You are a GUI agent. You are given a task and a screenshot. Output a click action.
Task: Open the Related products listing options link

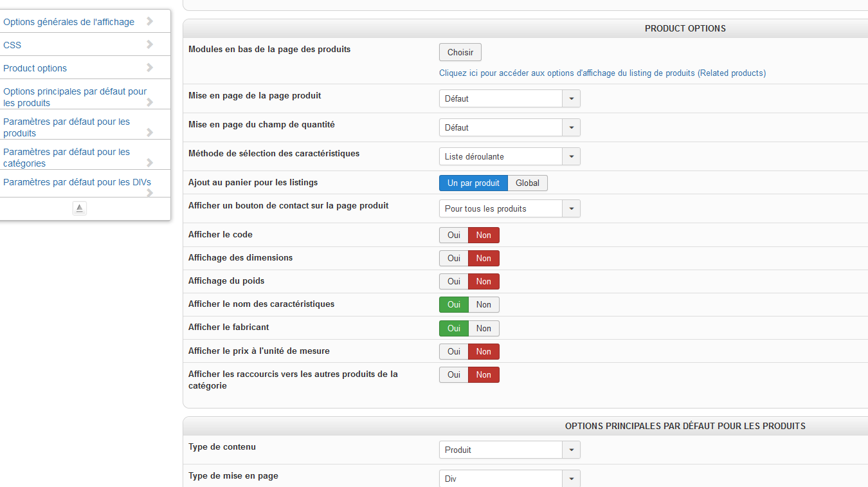click(602, 73)
